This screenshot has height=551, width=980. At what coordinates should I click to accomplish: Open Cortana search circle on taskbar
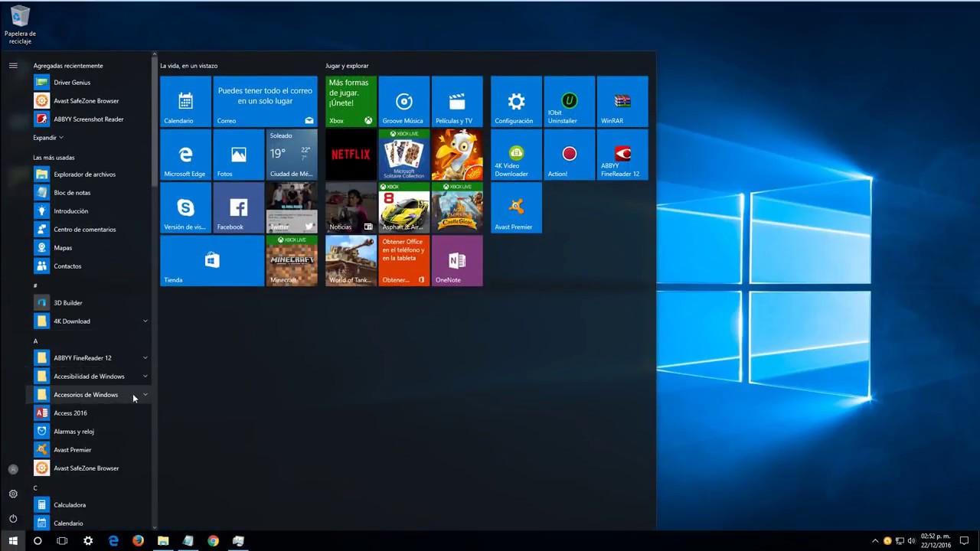tap(38, 541)
